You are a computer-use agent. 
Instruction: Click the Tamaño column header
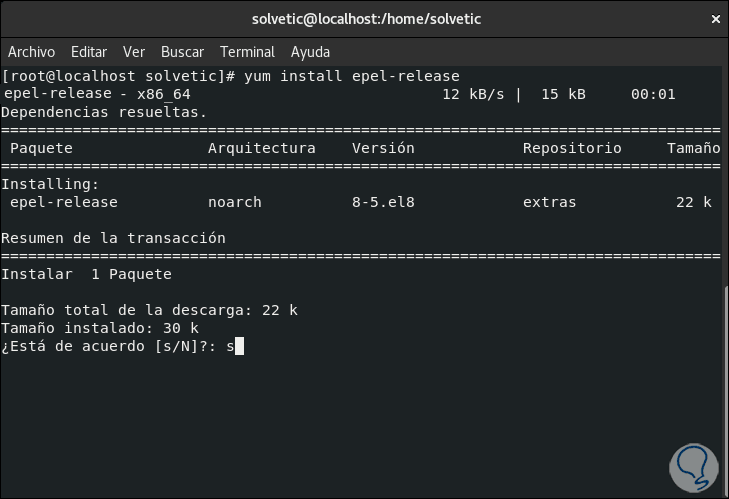[x=693, y=148]
